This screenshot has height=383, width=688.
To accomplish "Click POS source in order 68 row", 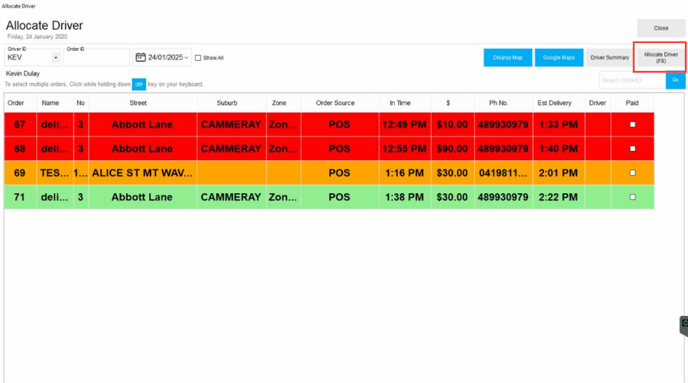I will tap(340, 149).
